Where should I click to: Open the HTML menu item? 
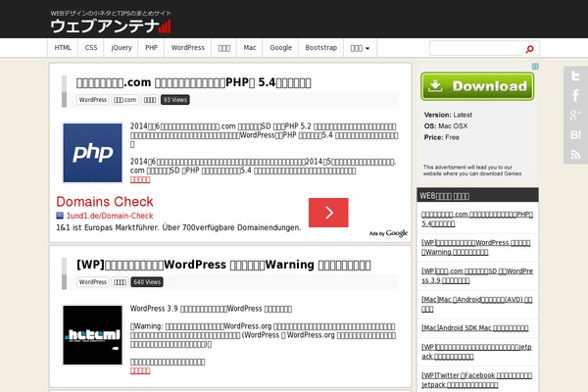click(x=63, y=48)
